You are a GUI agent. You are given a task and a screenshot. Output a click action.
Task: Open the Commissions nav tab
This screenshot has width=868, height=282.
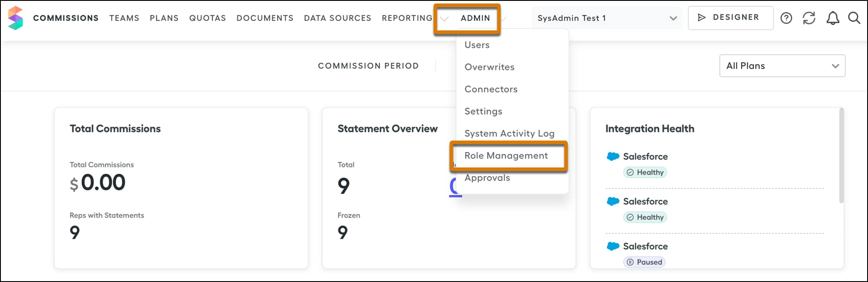click(x=66, y=18)
